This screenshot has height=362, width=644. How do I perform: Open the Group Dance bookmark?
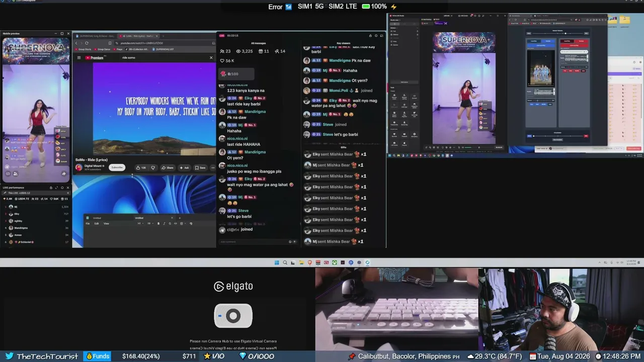click(x=103, y=49)
